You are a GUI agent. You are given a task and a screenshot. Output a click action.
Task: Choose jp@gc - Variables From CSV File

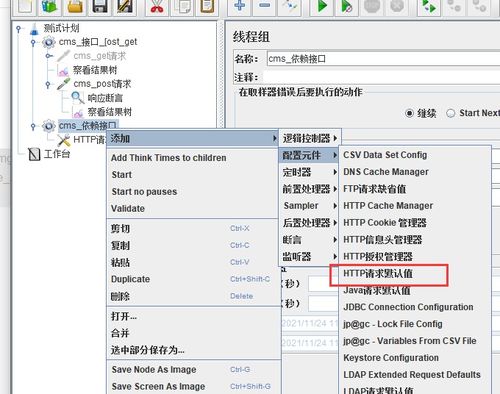tap(415, 341)
